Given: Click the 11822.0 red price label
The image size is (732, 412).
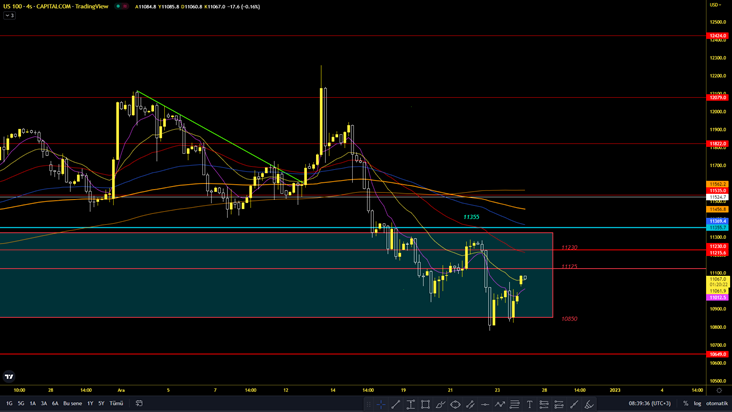Looking at the screenshot, I should [x=718, y=144].
